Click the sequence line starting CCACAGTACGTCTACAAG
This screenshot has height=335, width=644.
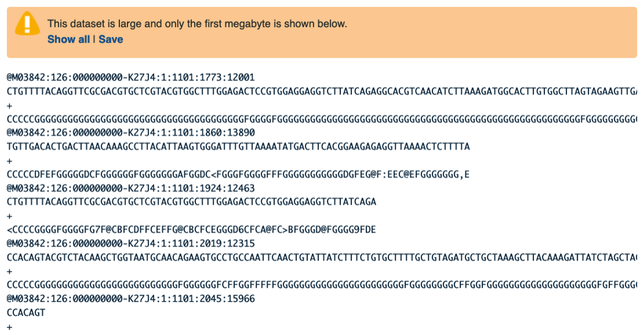point(322,257)
